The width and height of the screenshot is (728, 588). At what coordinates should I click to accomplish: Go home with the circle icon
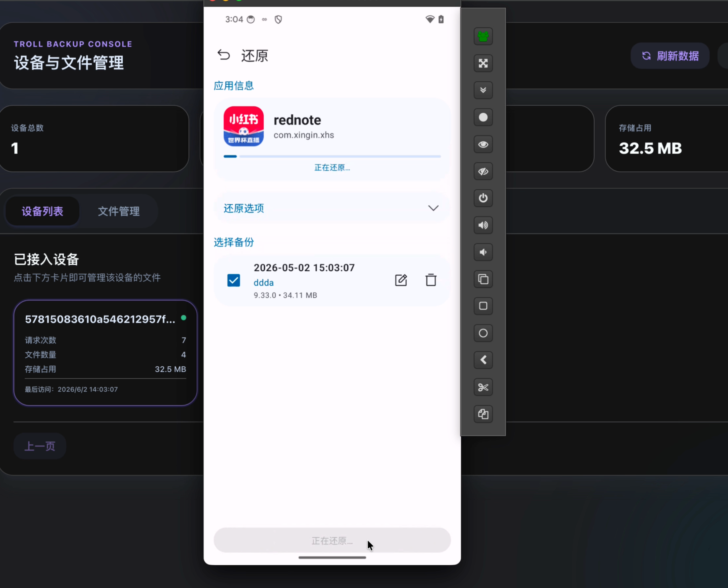pos(483,333)
